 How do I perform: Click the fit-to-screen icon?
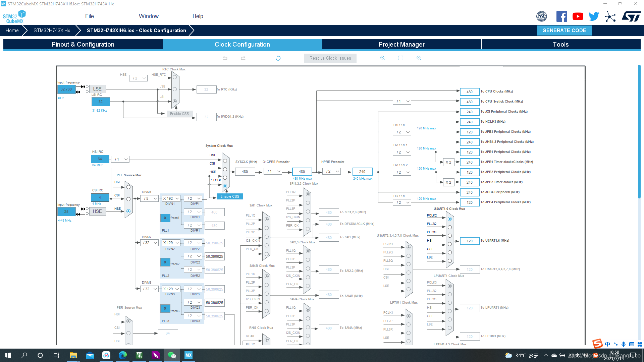point(401,58)
